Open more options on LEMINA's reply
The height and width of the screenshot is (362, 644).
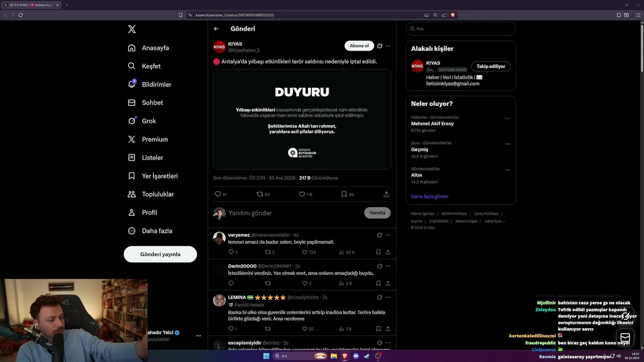click(x=388, y=297)
